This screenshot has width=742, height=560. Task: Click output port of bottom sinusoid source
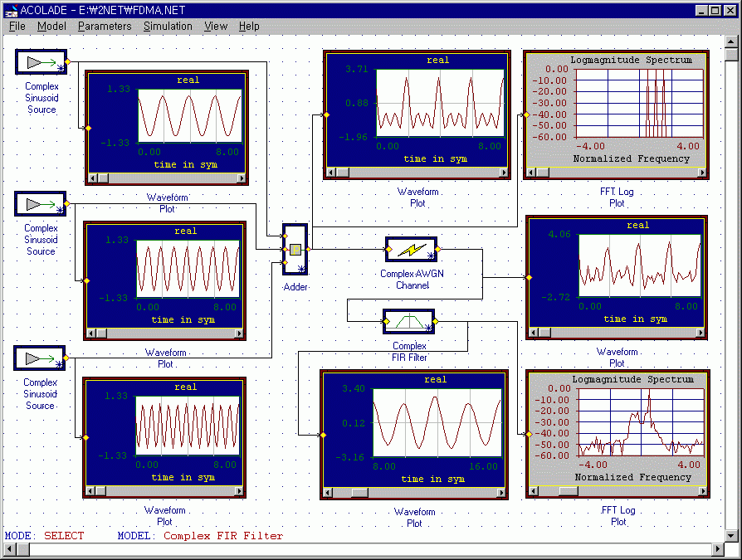[x=66, y=358]
